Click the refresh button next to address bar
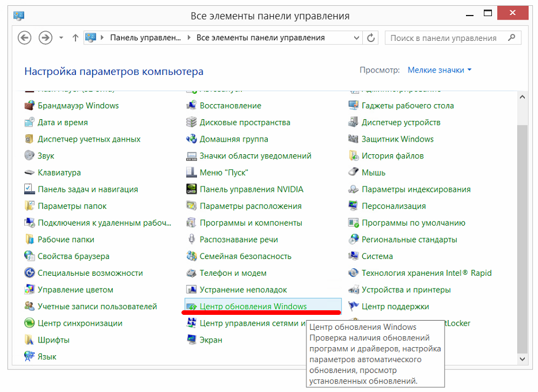This screenshot has width=538, height=392. (x=372, y=38)
